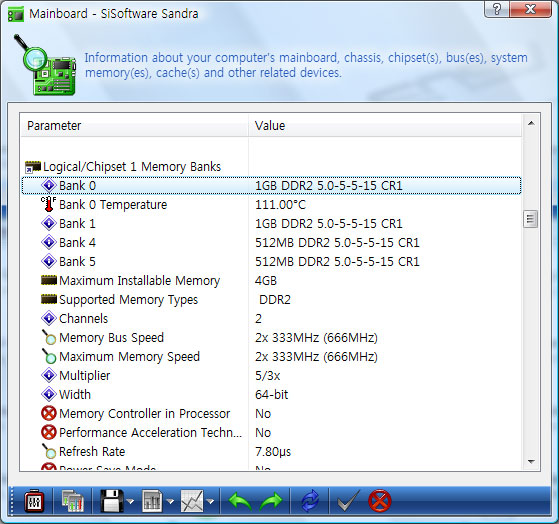The width and height of the screenshot is (559, 524).
Task: Click the thermometer icon beside Bank 0 Temperature
Action: [48, 204]
